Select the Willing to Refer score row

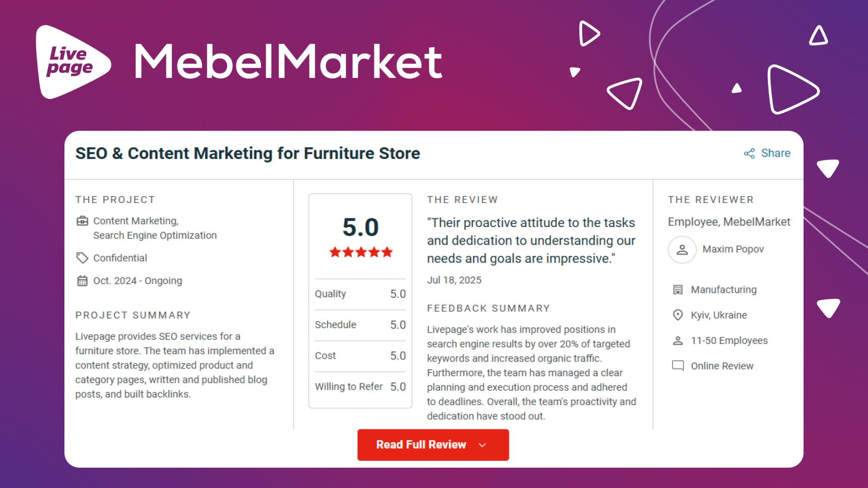coord(360,387)
